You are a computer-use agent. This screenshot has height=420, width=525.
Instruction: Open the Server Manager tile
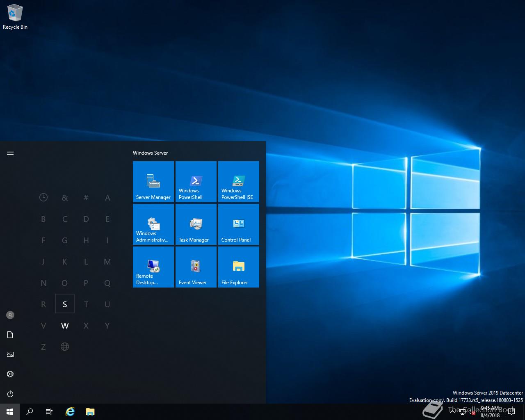(x=153, y=182)
